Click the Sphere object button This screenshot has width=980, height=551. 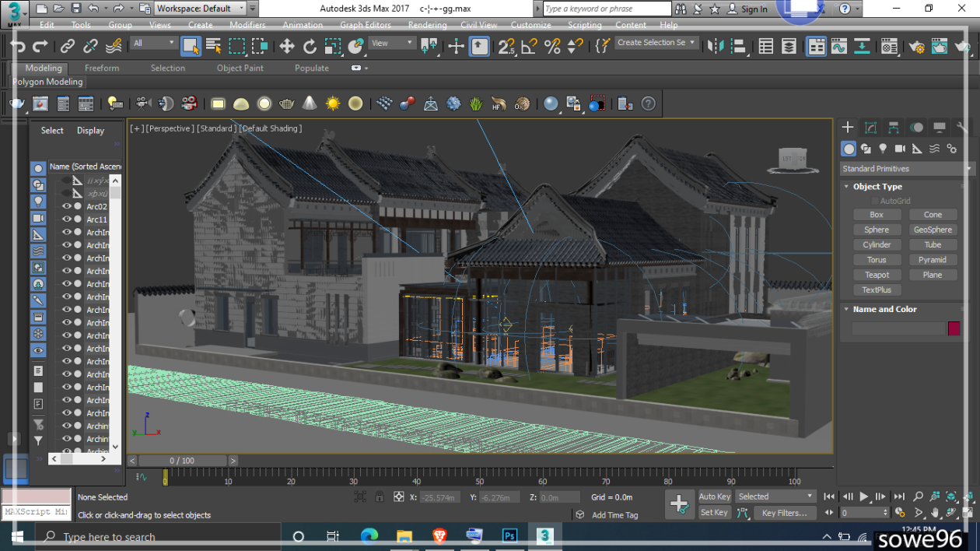click(x=877, y=230)
